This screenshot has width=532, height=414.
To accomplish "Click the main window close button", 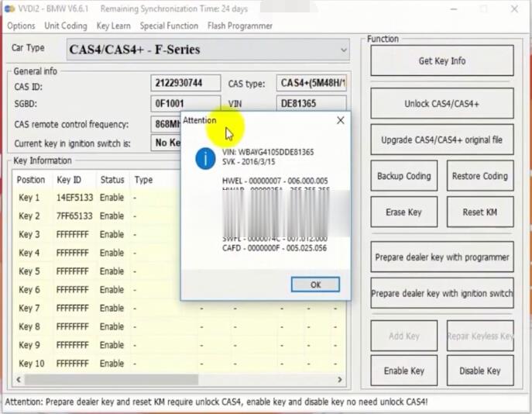I will coord(514,9).
